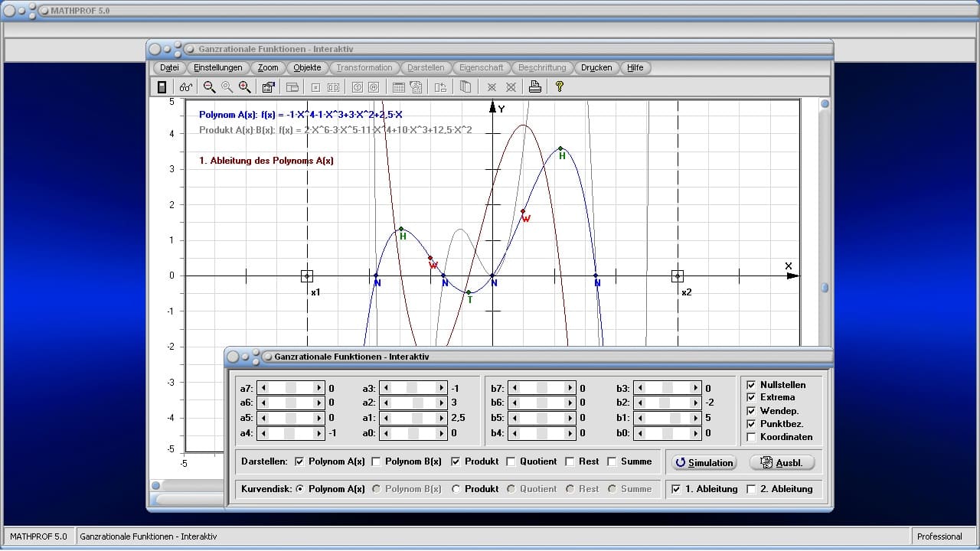Open the Hilfe menu

click(x=635, y=67)
